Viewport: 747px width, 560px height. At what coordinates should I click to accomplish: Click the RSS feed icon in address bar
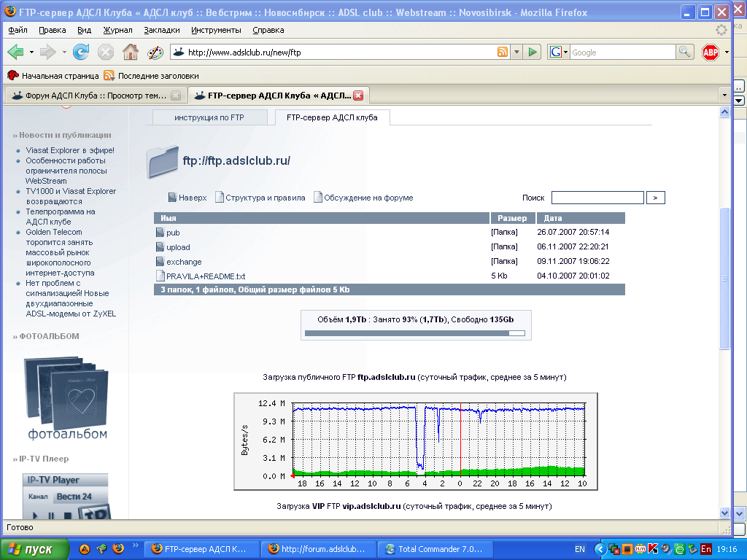[503, 52]
